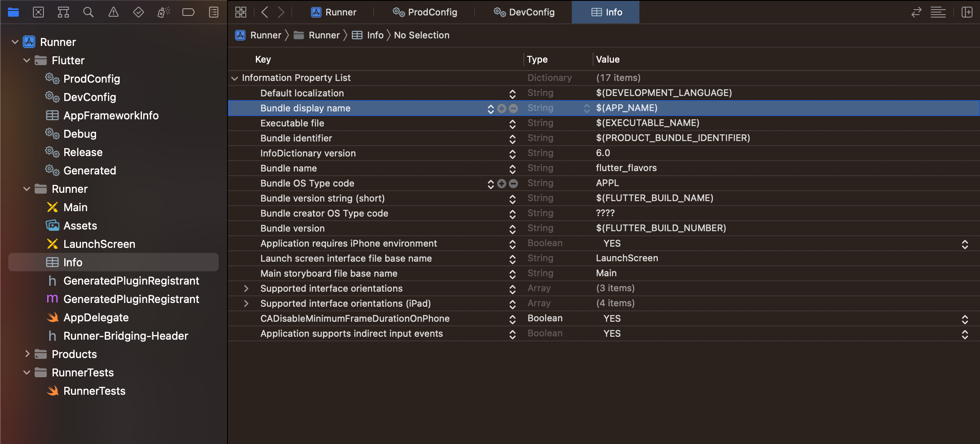Open the Debug navigator icon
This screenshot has width=980, height=444.
[164, 12]
